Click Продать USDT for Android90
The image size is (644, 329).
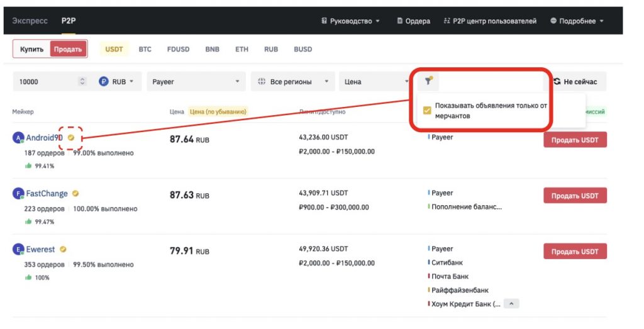[x=575, y=140]
